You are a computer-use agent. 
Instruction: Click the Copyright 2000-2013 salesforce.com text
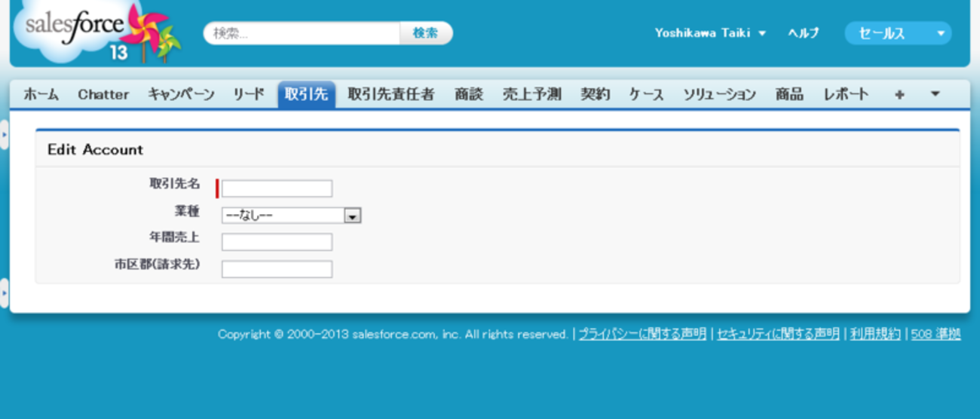pyautogui.click(x=392, y=334)
